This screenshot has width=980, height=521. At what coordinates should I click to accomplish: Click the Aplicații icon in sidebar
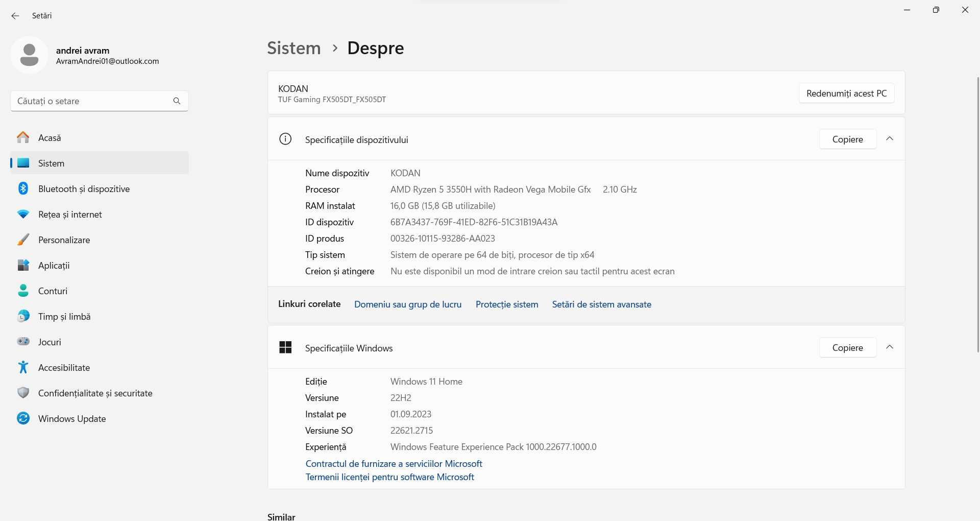(23, 265)
